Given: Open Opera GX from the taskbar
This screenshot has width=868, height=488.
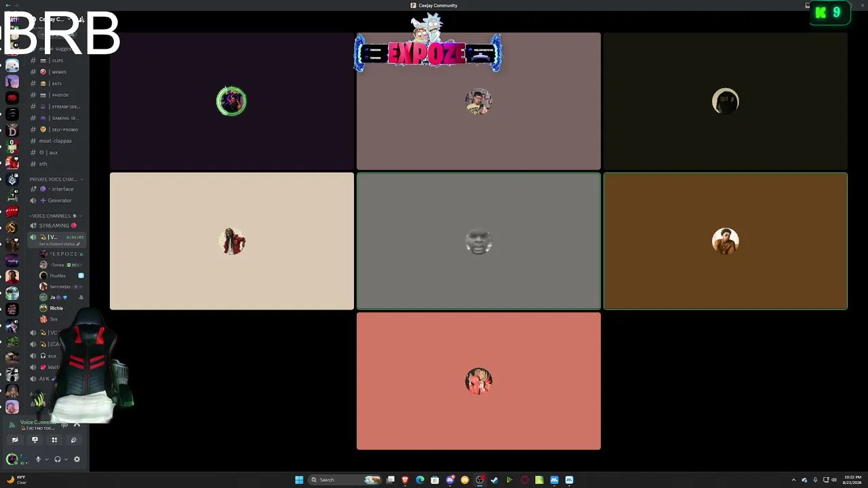Looking at the screenshot, I should [x=524, y=480].
